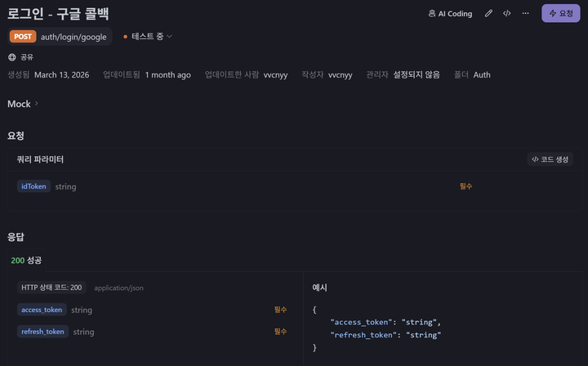Click the idToken parameter tag

(x=33, y=186)
